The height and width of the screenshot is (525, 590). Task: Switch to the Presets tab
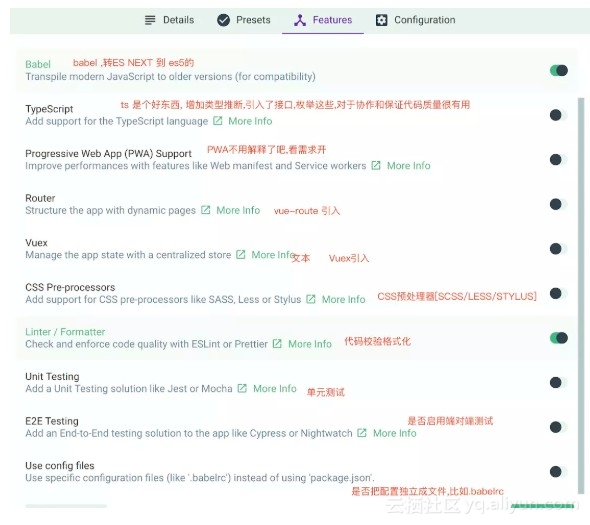(x=244, y=20)
